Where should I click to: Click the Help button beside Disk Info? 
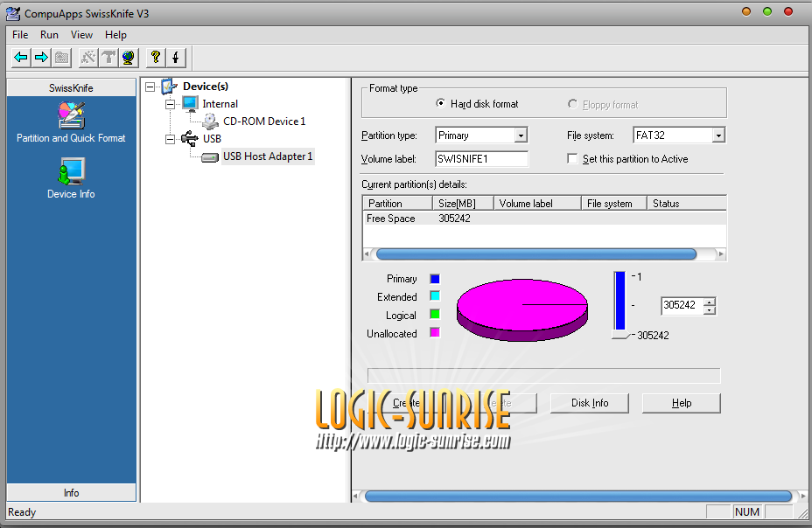pos(682,403)
